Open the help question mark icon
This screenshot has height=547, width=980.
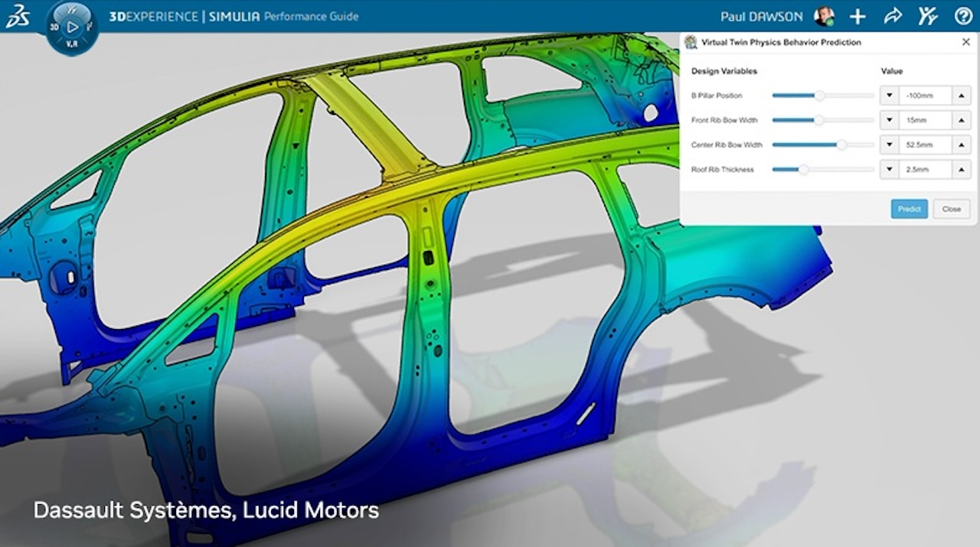[x=963, y=16]
